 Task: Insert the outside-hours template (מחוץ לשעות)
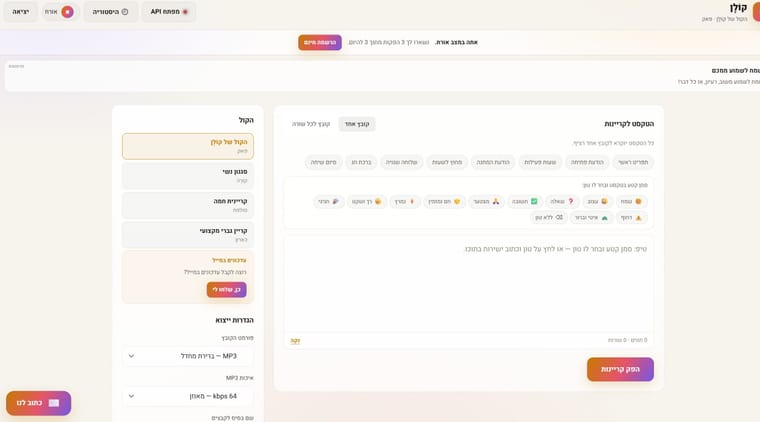click(447, 162)
